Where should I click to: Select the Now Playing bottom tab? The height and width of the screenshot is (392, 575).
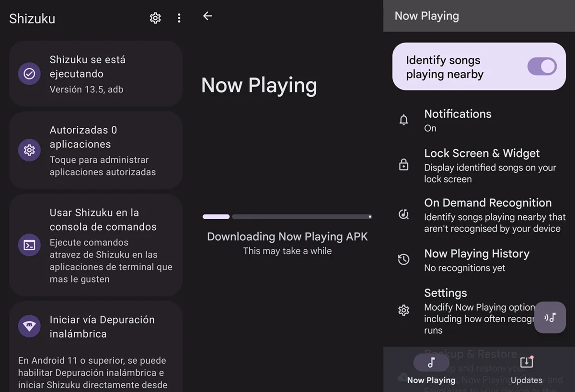(x=431, y=370)
